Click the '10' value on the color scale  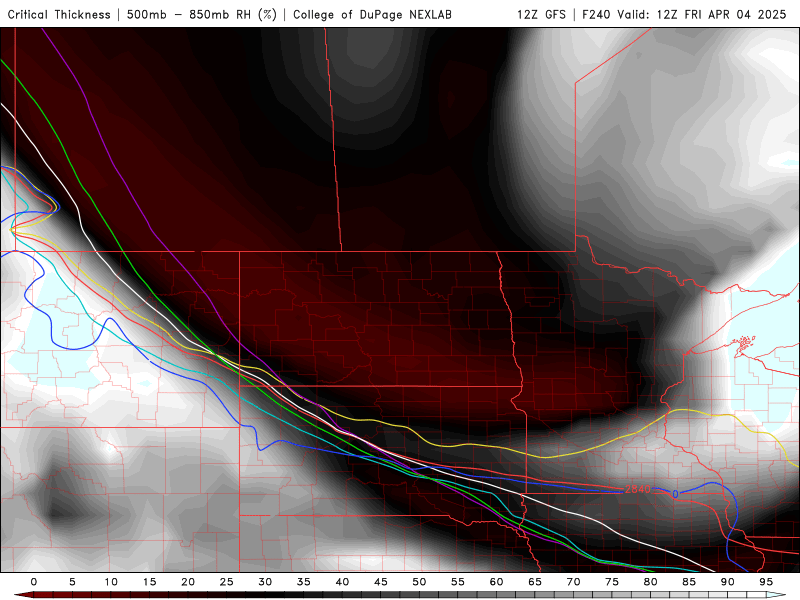(111, 582)
